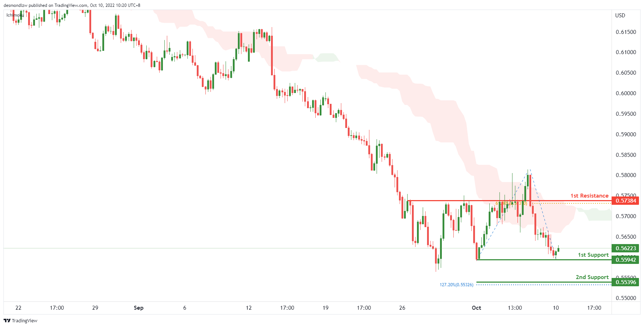The height and width of the screenshot is (327, 644).
Task: Click the 13:00 time axis label
Action: coord(515,308)
